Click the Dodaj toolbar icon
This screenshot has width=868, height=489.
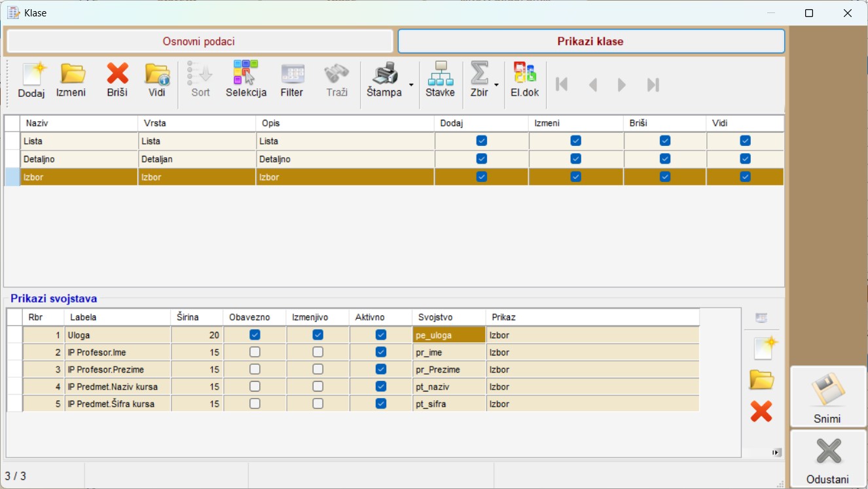coord(32,75)
